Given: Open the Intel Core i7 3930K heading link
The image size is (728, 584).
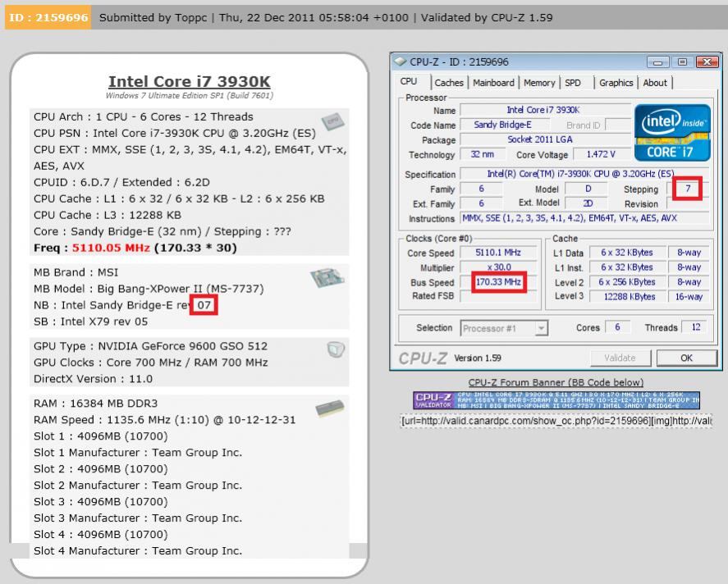Looking at the screenshot, I should click(x=189, y=82).
